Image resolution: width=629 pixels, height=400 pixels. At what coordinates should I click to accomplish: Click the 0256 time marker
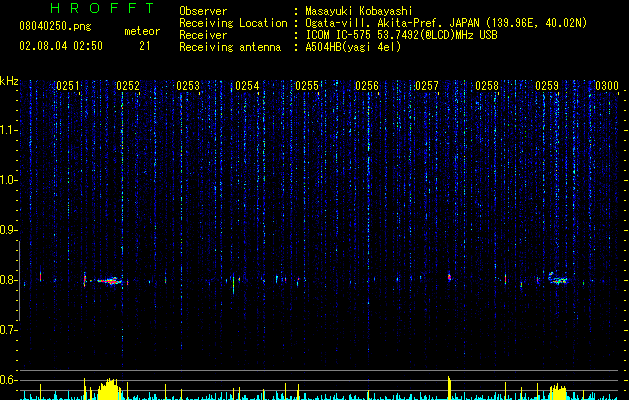tap(367, 86)
